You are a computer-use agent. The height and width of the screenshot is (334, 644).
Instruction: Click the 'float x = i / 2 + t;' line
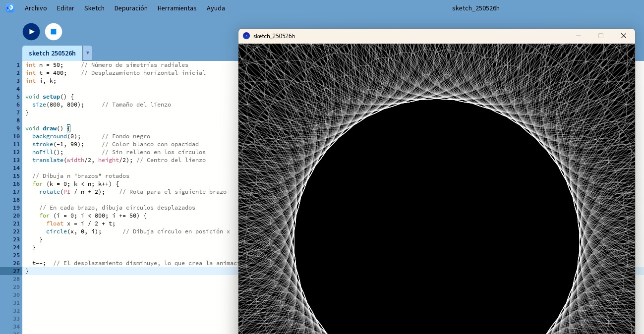[x=81, y=223]
